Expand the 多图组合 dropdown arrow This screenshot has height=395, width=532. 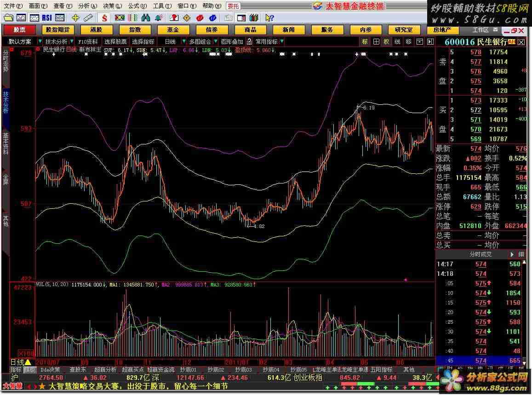click(x=216, y=41)
